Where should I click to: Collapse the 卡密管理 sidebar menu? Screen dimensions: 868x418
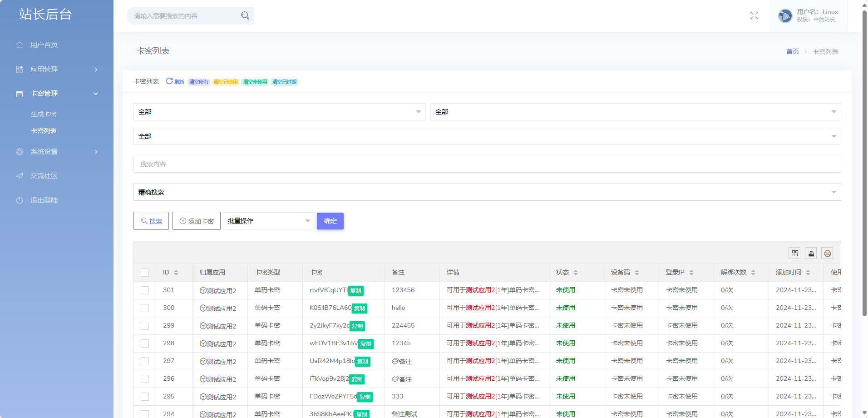point(57,94)
